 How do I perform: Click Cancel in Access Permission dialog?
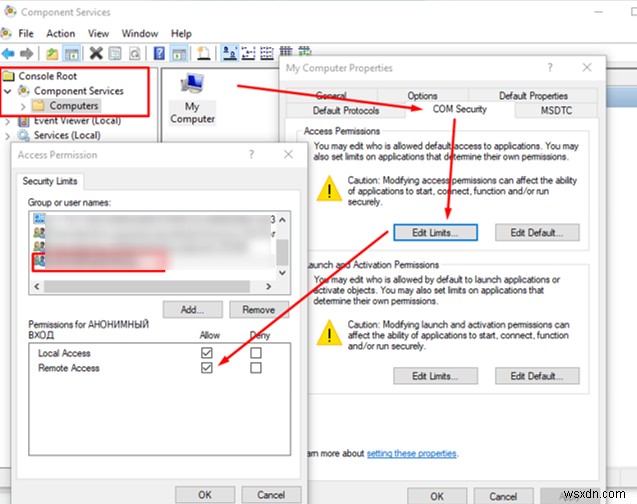coord(271,495)
